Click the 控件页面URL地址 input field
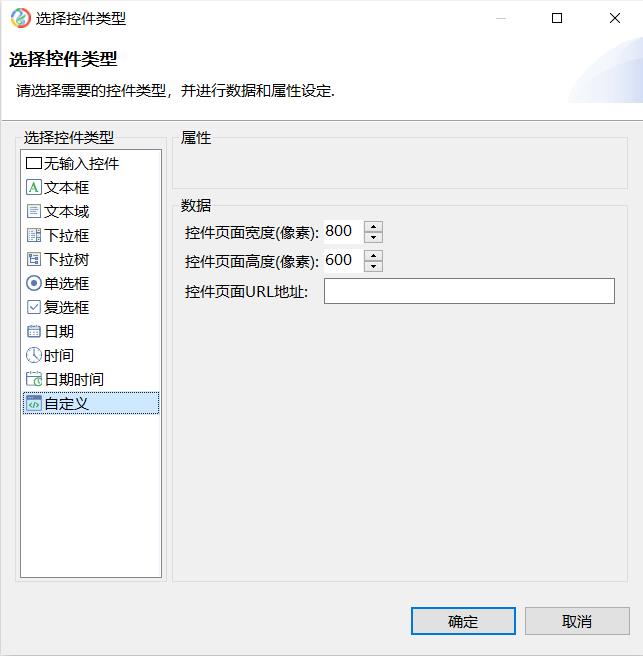The width and height of the screenshot is (643, 656). [x=469, y=291]
